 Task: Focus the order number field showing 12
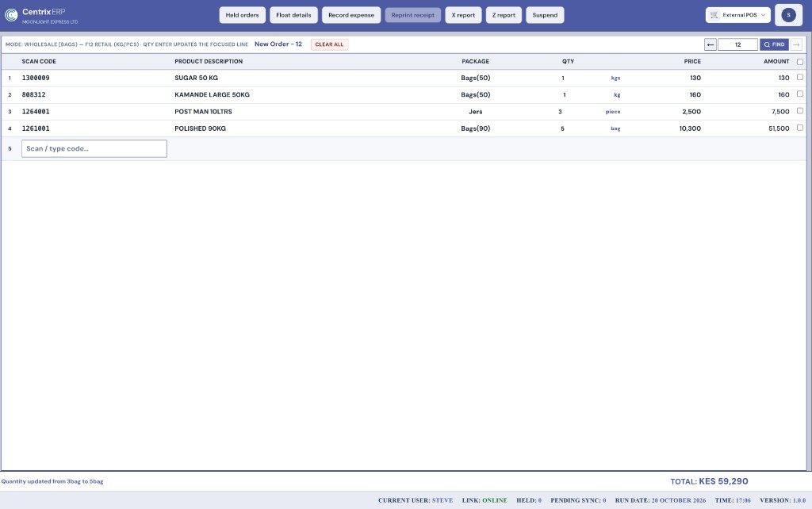click(x=737, y=44)
